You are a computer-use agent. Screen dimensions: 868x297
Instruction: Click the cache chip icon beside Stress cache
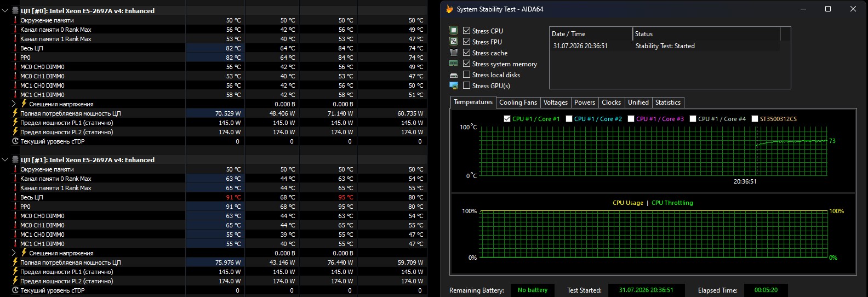pyautogui.click(x=453, y=53)
